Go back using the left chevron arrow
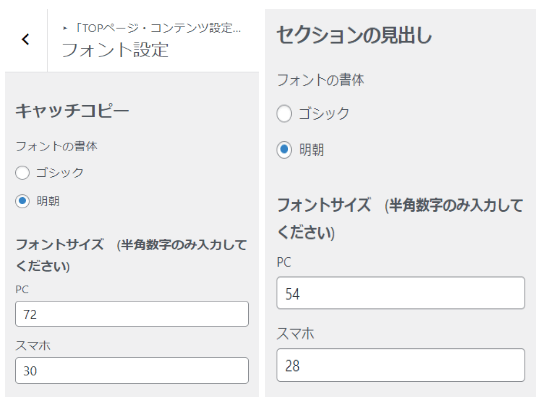This screenshot has height=406, width=543. click(x=25, y=39)
